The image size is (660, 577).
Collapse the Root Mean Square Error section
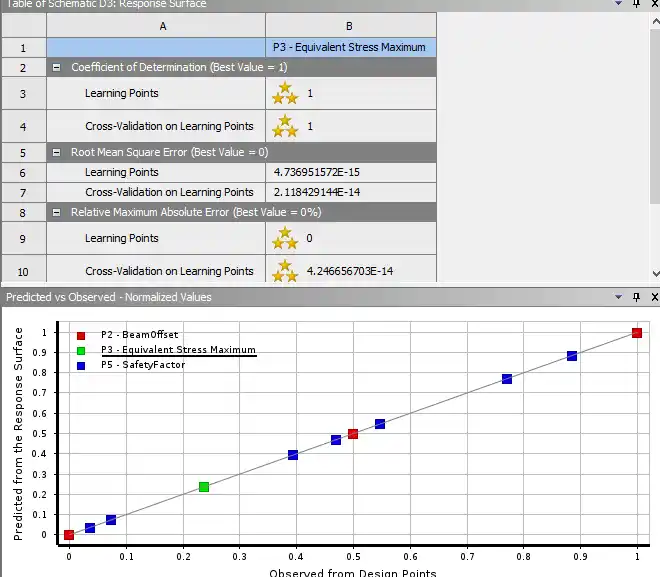[x=56, y=152]
